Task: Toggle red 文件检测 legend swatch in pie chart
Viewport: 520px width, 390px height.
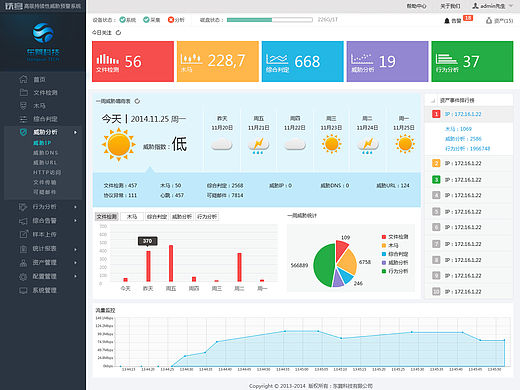Action: 384,237
